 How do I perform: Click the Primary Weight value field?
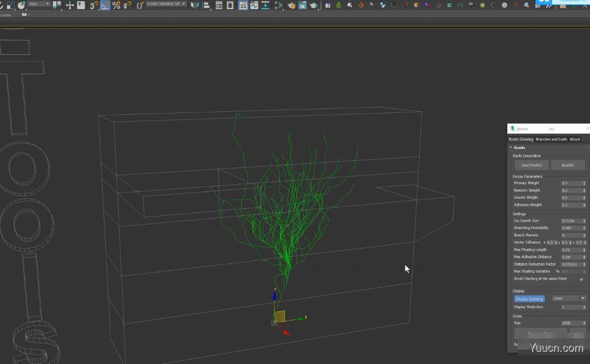572,183
